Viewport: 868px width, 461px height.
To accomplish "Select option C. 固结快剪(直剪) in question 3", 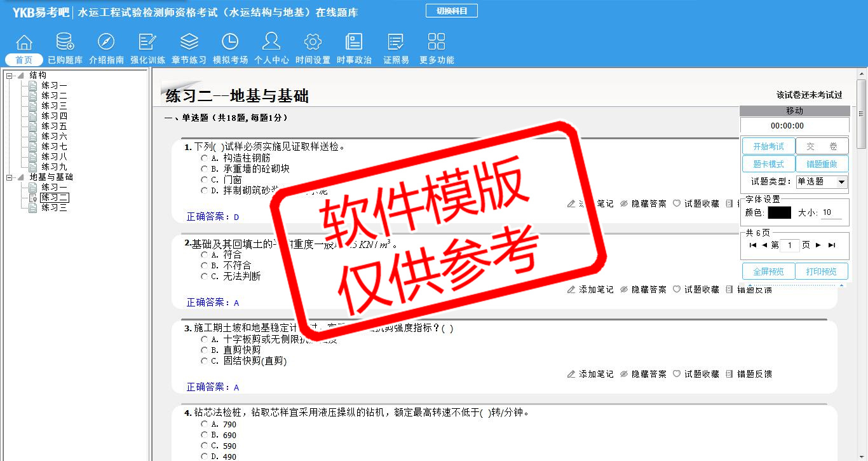I will (204, 361).
